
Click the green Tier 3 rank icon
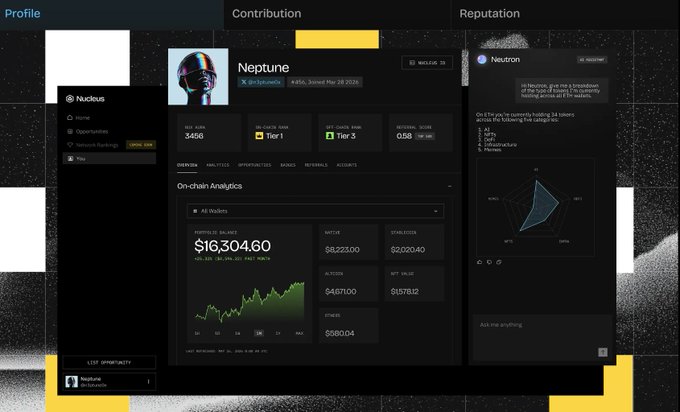point(330,136)
